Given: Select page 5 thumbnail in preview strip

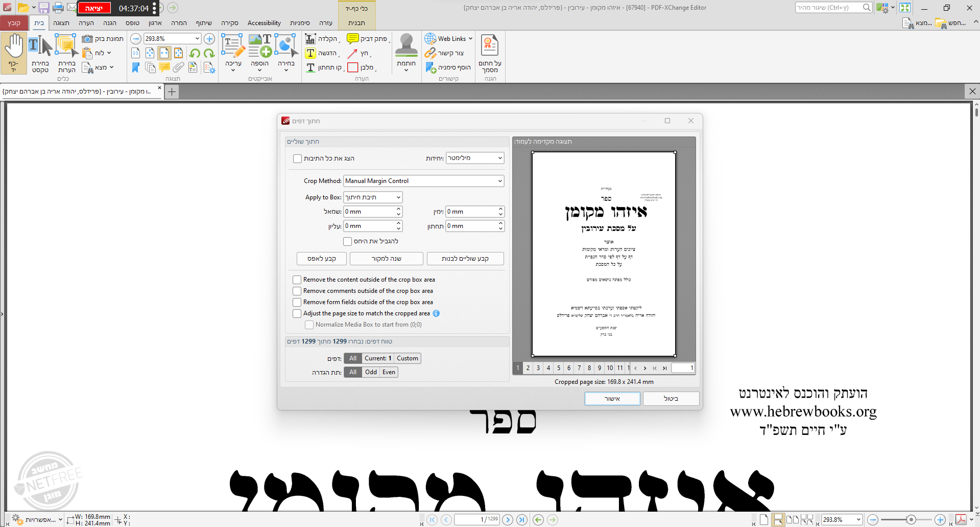Looking at the screenshot, I should 559,368.
